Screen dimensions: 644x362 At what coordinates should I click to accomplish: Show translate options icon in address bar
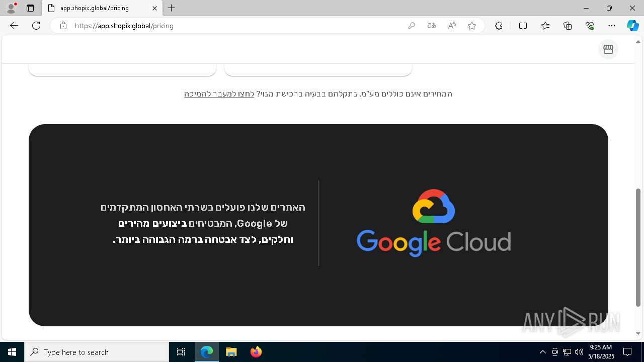click(432, 26)
